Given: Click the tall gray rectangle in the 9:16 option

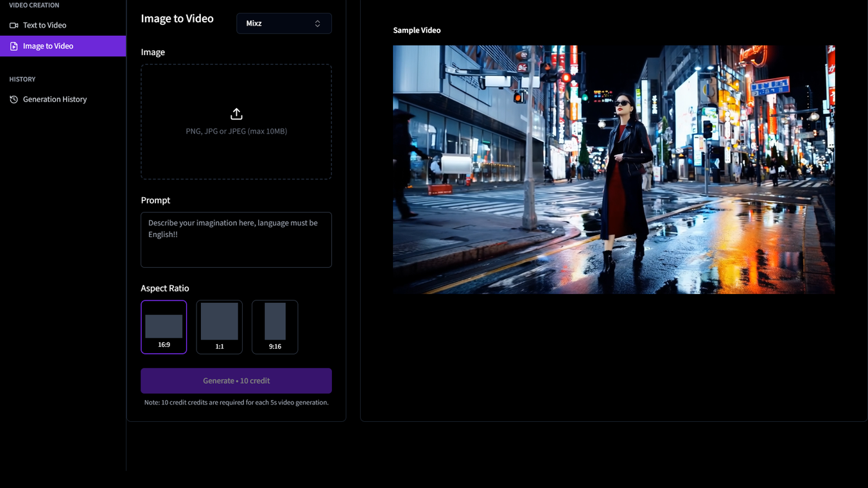Looking at the screenshot, I should (275, 322).
